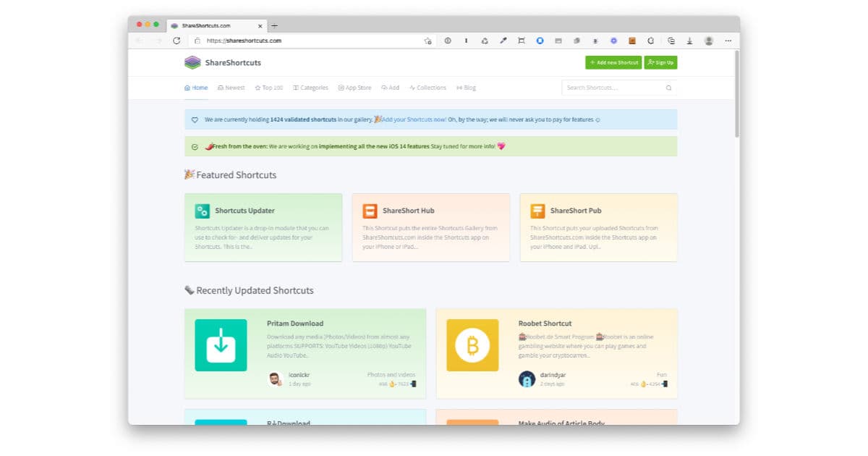
Task: Open the Top 100 nav item
Action: click(269, 88)
